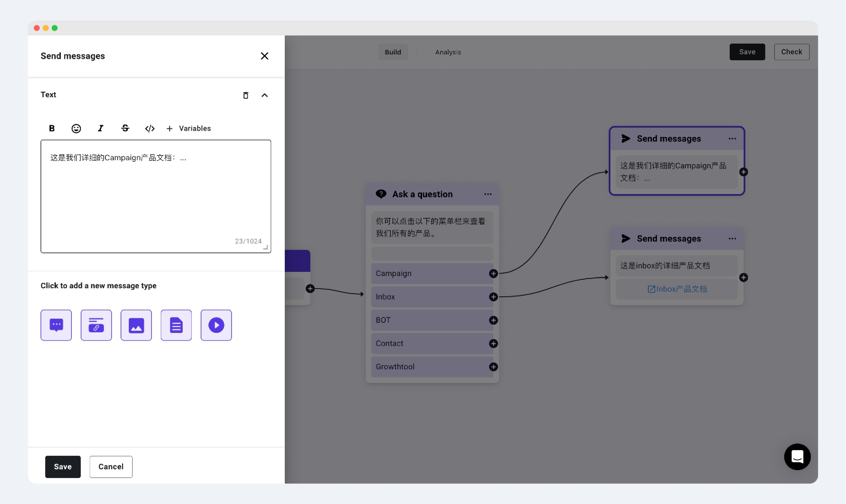
Task: Toggle bold text formatting
Action: 52,128
